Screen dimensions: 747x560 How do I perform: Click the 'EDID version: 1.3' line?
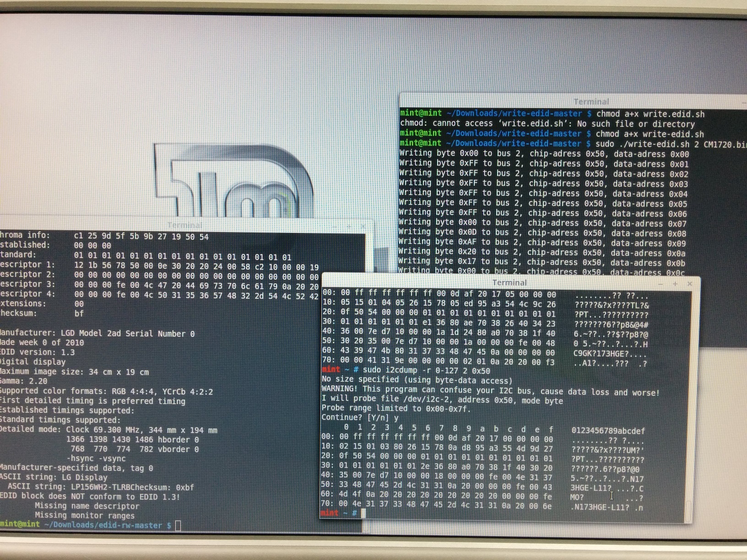click(x=37, y=352)
